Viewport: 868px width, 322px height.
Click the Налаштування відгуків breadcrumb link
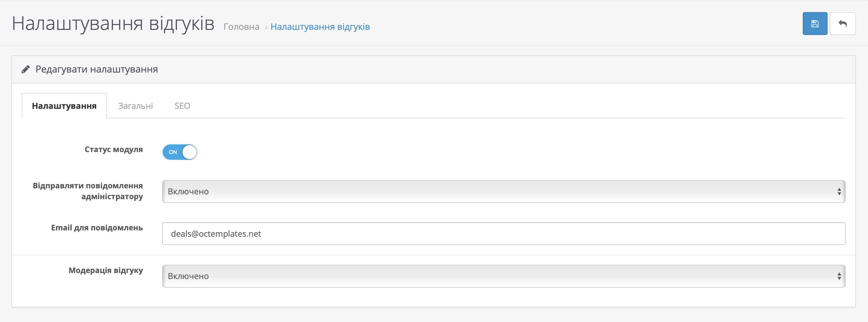click(x=320, y=27)
